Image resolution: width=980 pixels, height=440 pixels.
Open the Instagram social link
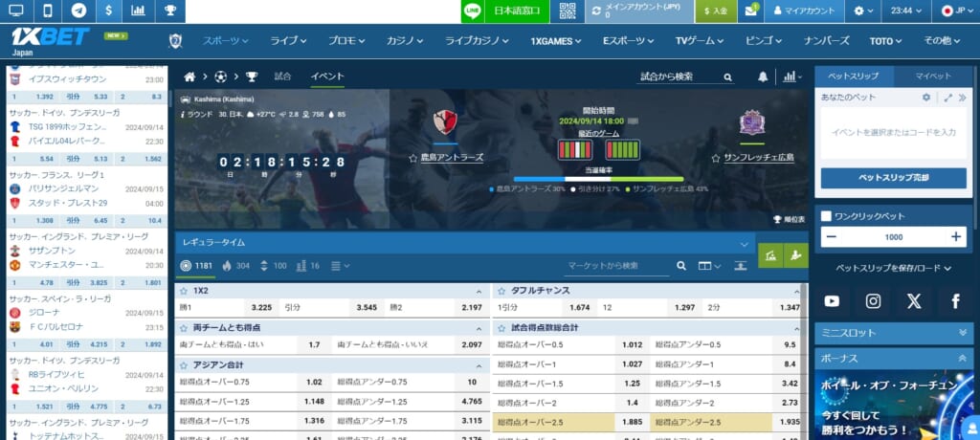coord(873,301)
